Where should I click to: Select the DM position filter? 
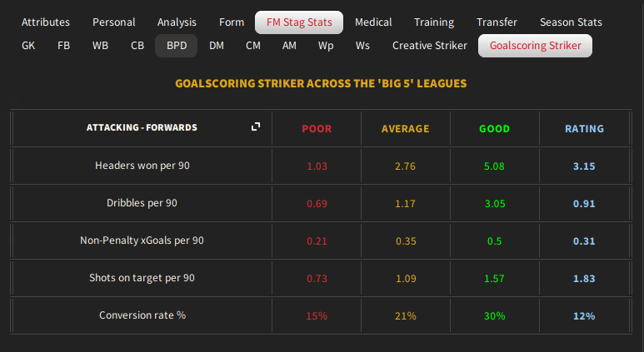(x=217, y=46)
